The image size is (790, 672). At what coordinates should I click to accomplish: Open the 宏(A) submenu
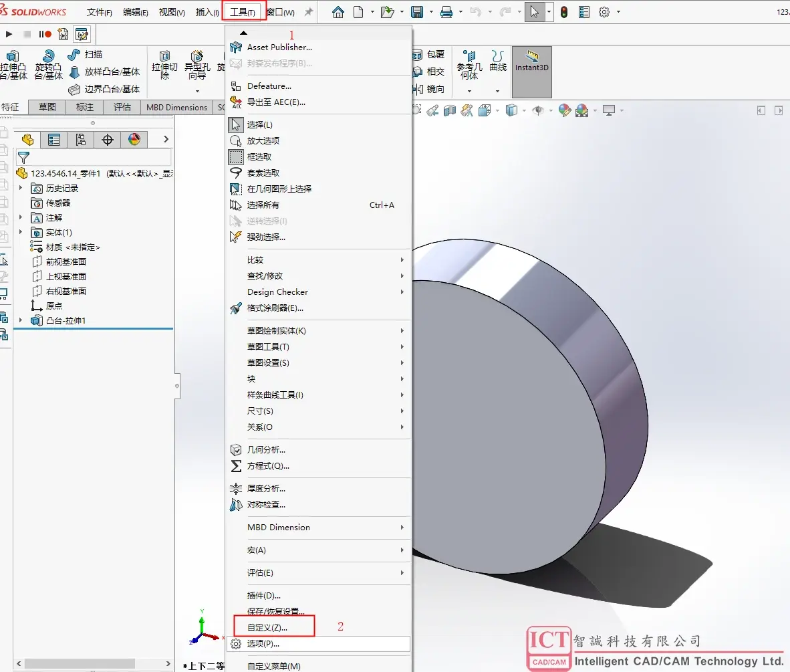pyautogui.click(x=318, y=550)
